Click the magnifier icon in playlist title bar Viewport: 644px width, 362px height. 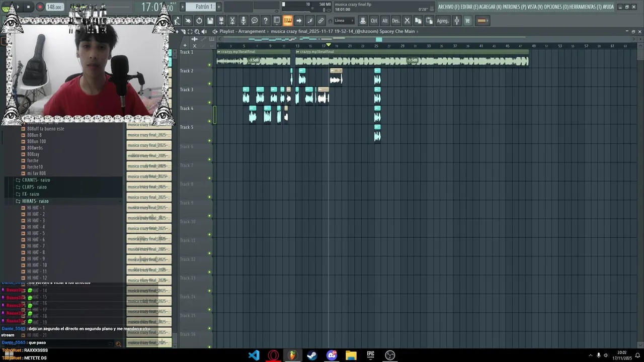[197, 31]
